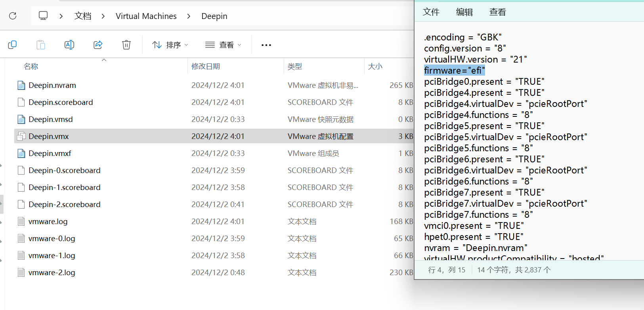Click the vmware.log file icon

click(21, 221)
